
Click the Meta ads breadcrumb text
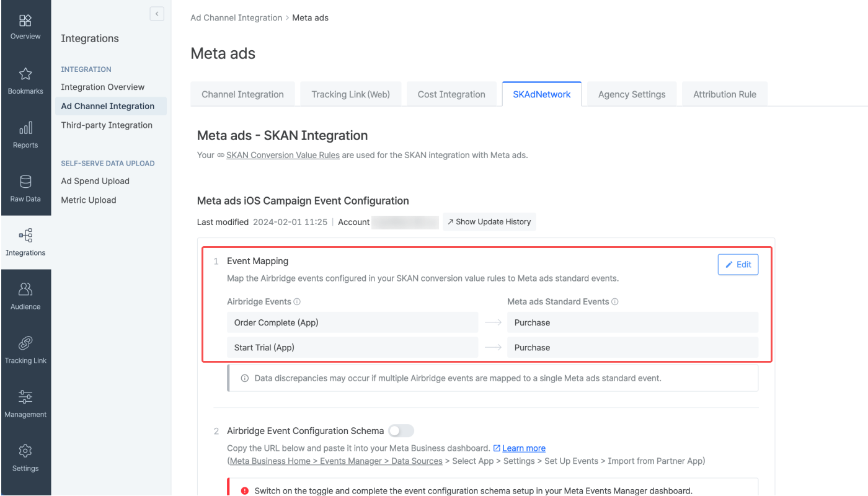pos(311,18)
